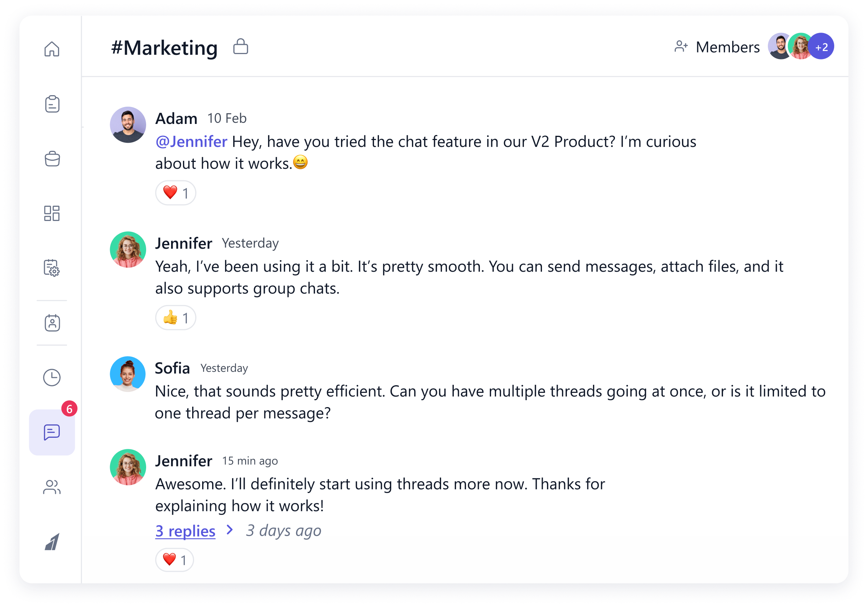The height and width of the screenshot is (607, 868).
Task: Open the clock time tracking icon
Action: [52, 378]
